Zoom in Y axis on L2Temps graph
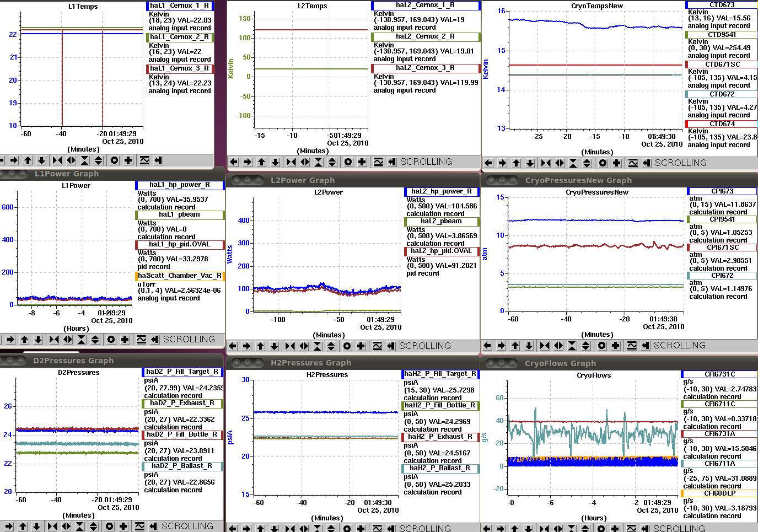Viewport: 758px width, 532px height. pos(319,162)
